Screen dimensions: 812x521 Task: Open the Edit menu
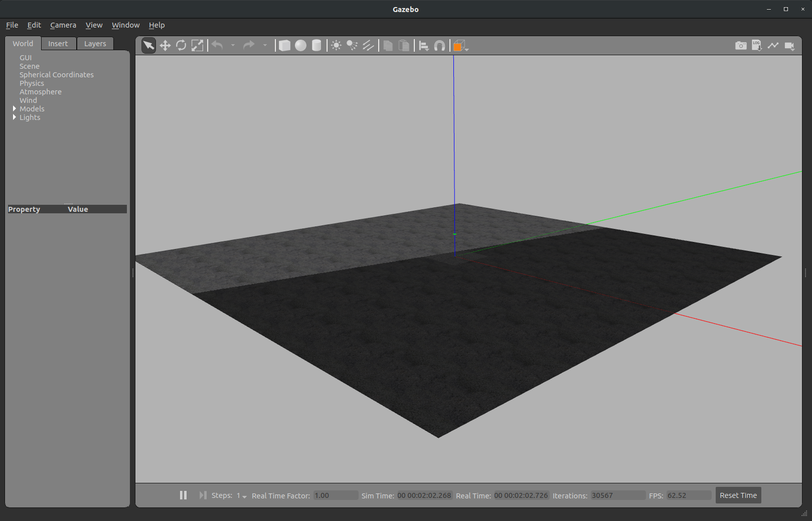34,25
